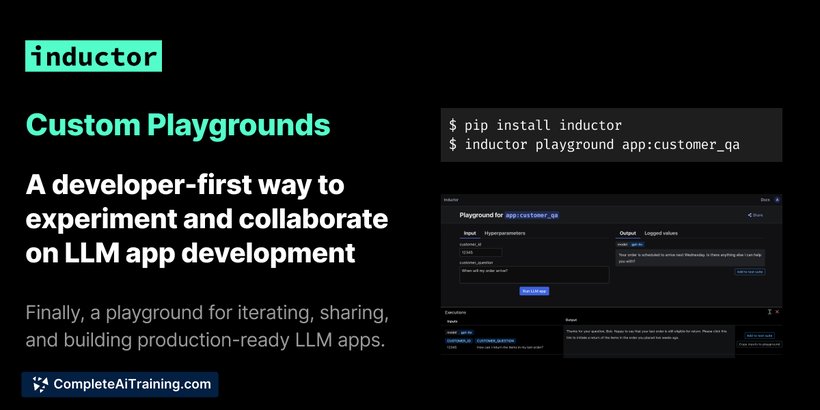820x410 pixels.
Task: Switch to the Logged values tab
Action: tap(661, 233)
